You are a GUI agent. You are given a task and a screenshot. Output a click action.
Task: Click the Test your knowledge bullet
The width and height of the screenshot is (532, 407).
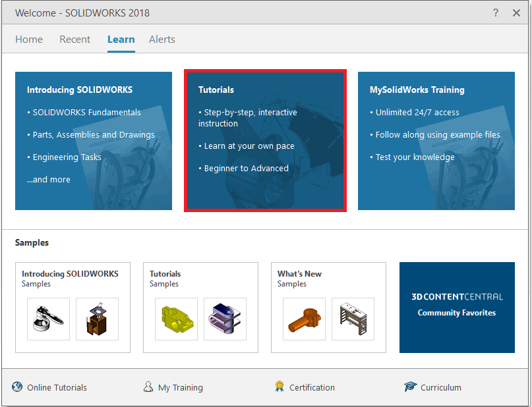[x=412, y=157]
